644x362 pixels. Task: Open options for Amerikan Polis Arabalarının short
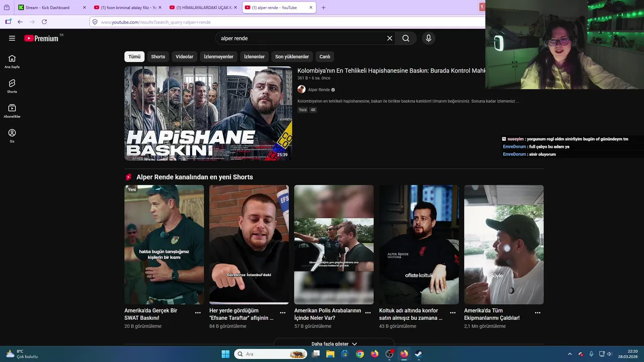[368, 313]
